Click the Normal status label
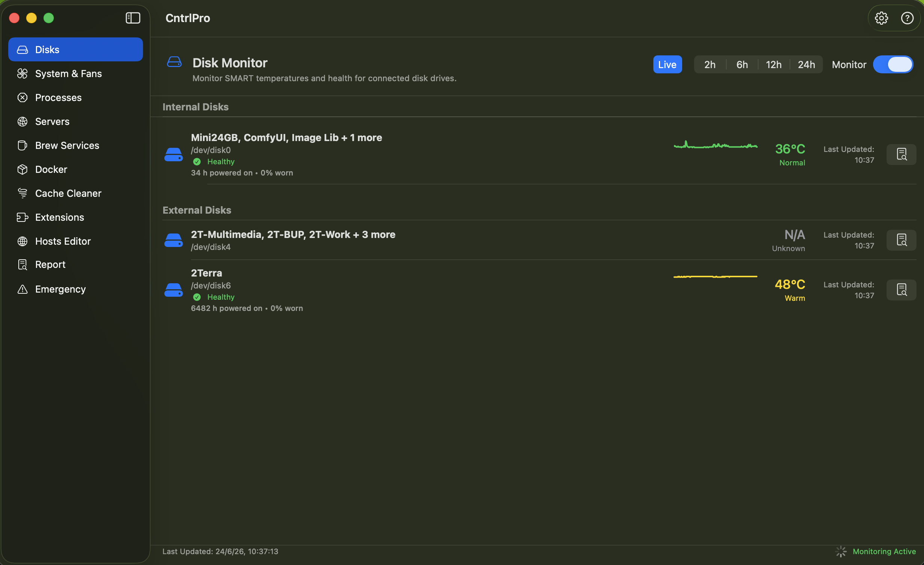The image size is (924, 565). tap(792, 163)
